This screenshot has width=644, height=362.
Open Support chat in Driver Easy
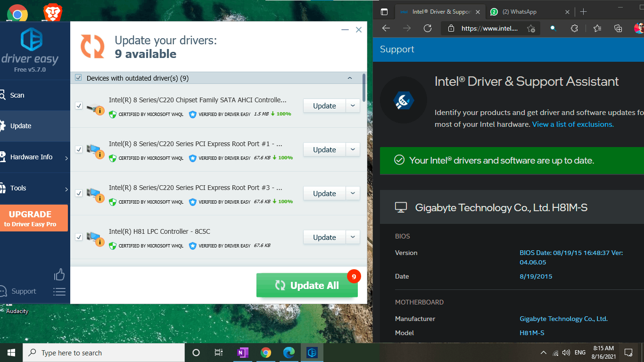(24, 291)
